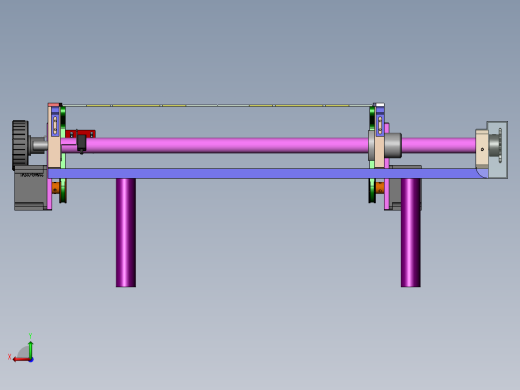Click the orange coupling at lower left

[x=56, y=187]
